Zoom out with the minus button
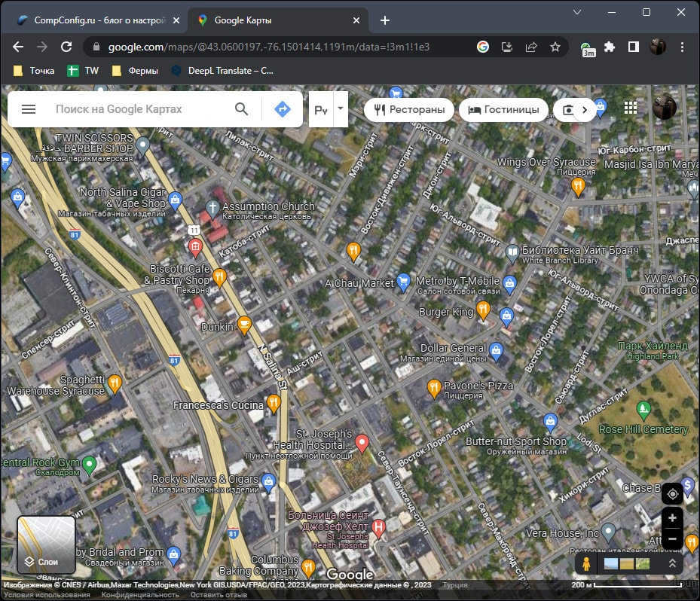 click(672, 538)
